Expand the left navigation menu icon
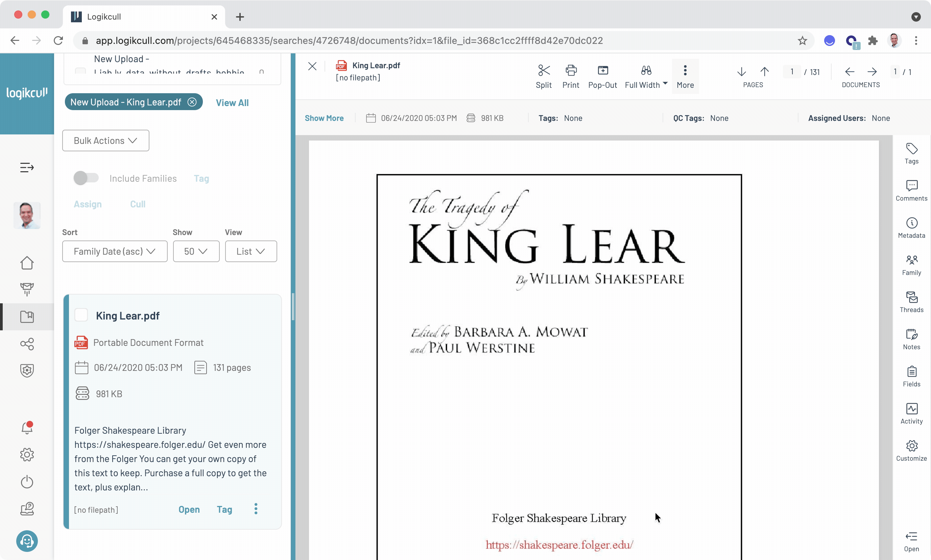931x560 pixels. click(27, 167)
